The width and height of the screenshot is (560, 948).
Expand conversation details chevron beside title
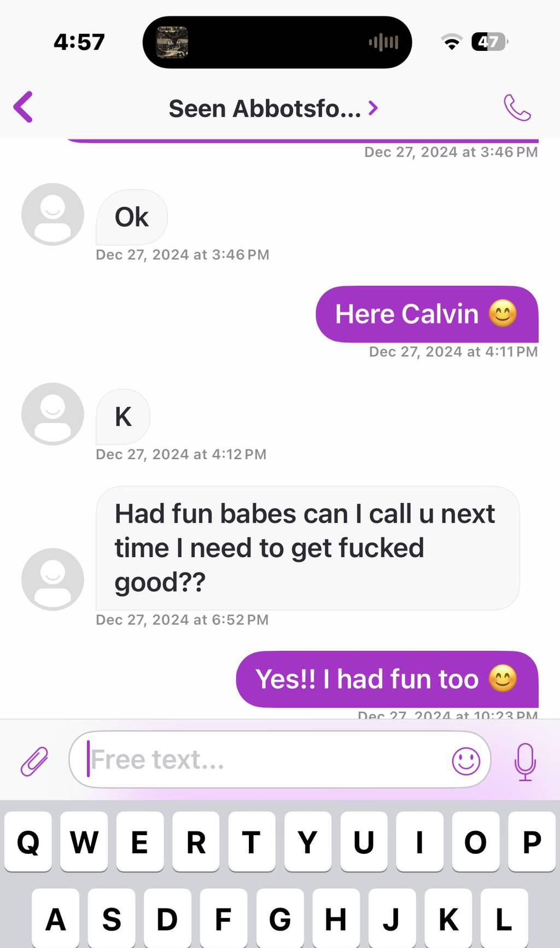click(x=373, y=108)
